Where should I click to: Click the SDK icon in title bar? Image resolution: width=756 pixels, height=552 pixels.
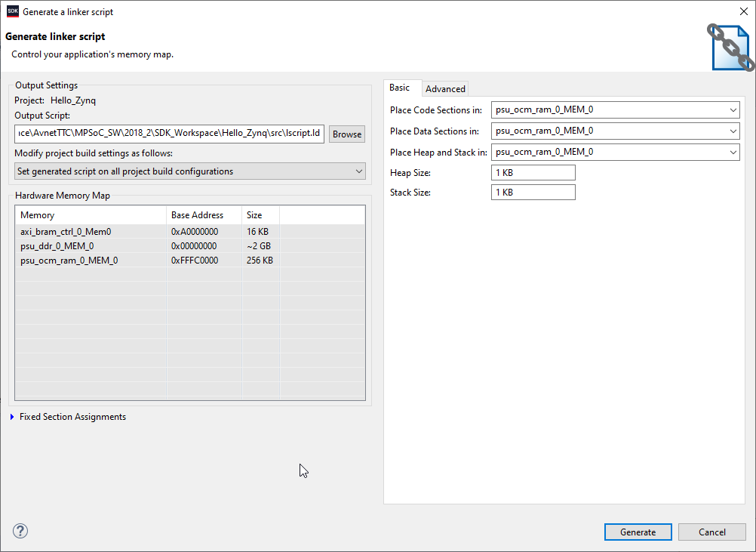[12, 11]
